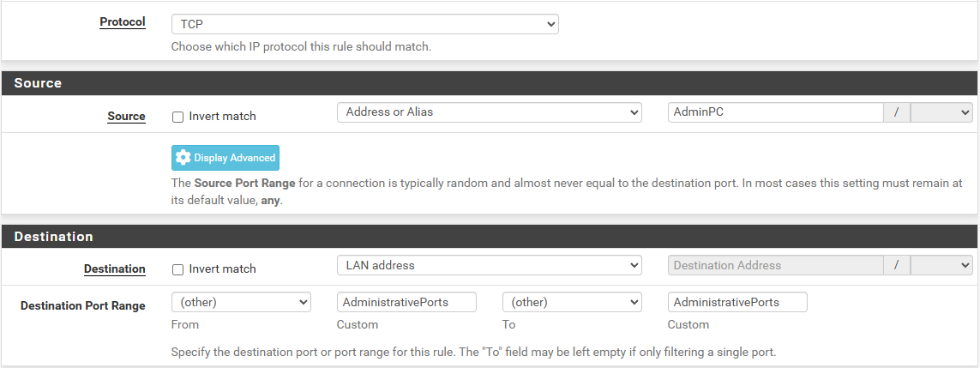
Task: Enable Invert match for Destination
Action: (x=177, y=270)
